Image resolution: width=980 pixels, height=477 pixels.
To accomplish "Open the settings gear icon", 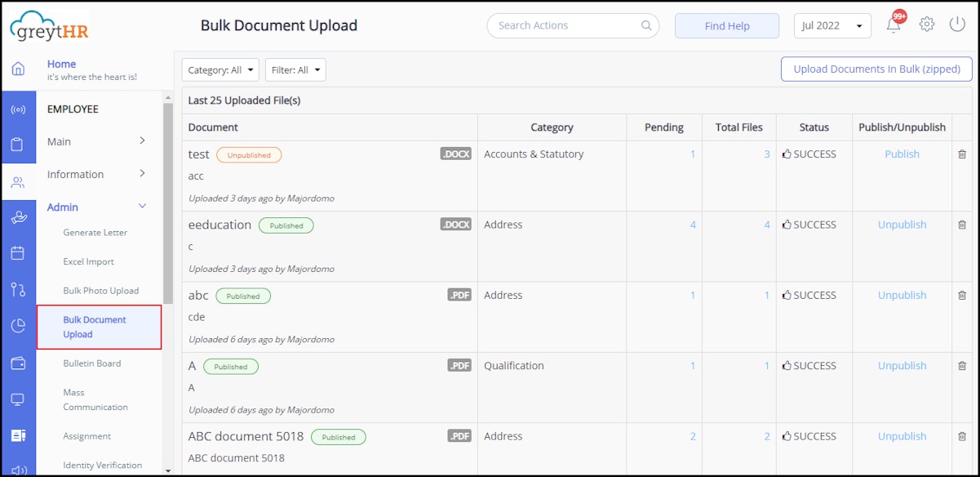I will pos(926,25).
